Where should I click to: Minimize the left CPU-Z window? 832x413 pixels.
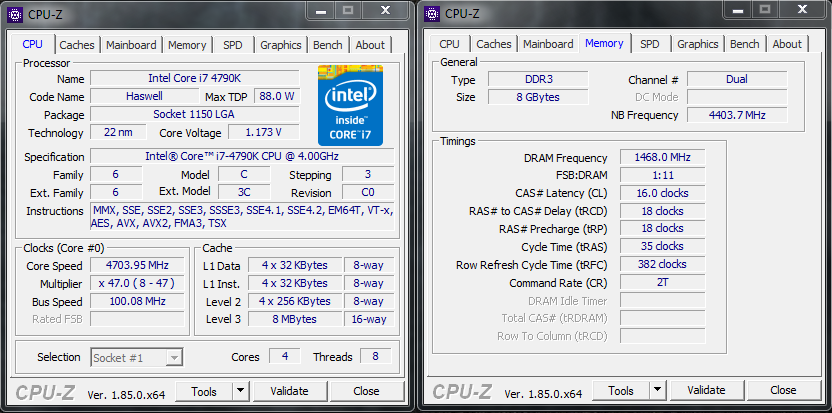coord(320,10)
